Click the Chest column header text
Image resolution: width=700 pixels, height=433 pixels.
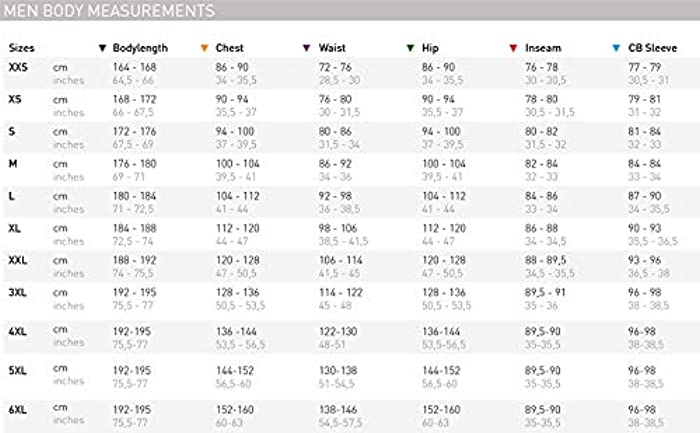[x=229, y=48]
